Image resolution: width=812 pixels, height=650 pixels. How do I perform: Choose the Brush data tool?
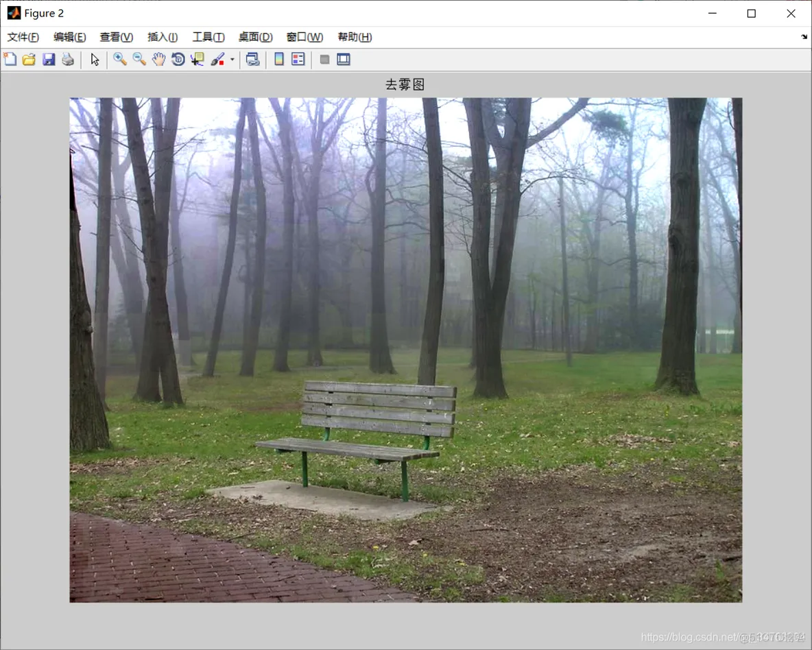coord(218,59)
